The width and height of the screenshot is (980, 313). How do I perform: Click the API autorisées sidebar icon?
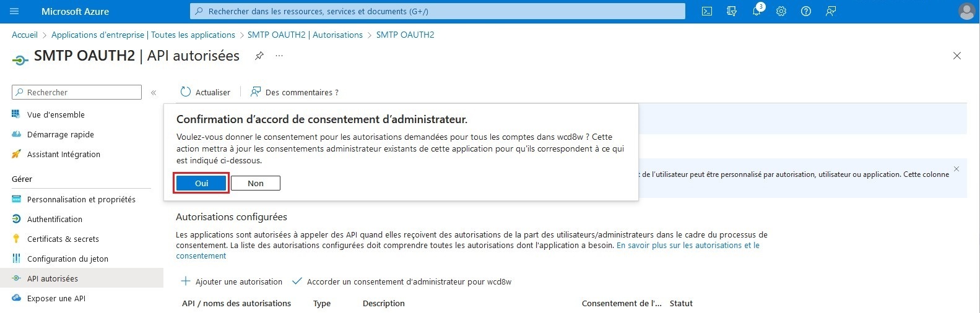pyautogui.click(x=17, y=278)
